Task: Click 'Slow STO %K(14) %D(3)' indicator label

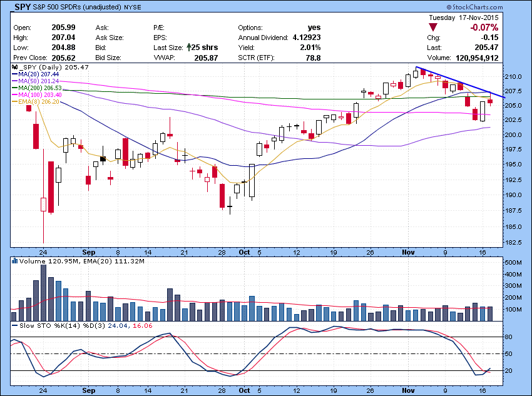Action: click(63, 325)
